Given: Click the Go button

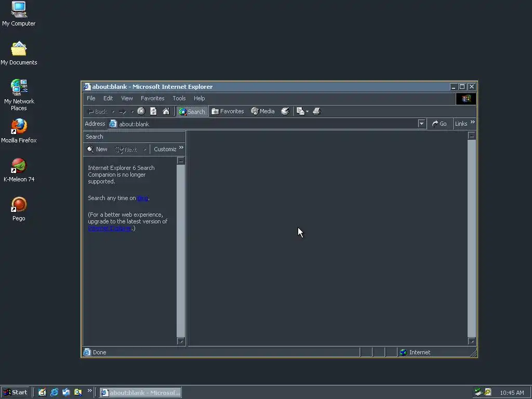Looking at the screenshot, I should pyautogui.click(x=439, y=124).
